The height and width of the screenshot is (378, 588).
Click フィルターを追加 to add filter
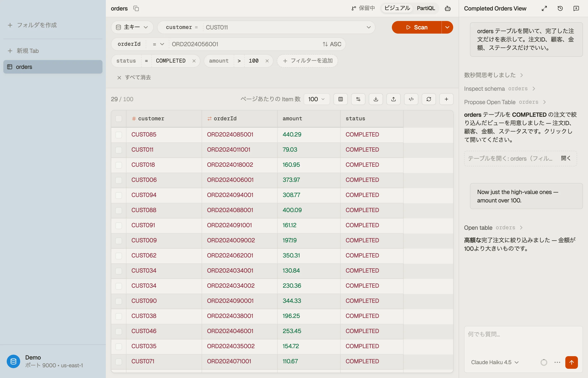coord(307,61)
